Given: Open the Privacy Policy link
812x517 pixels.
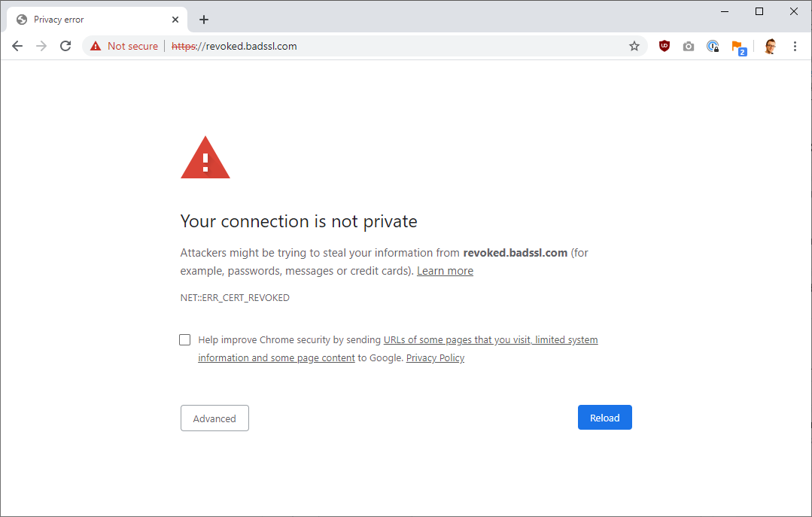Looking at the screenshot, I should (435, 358).
